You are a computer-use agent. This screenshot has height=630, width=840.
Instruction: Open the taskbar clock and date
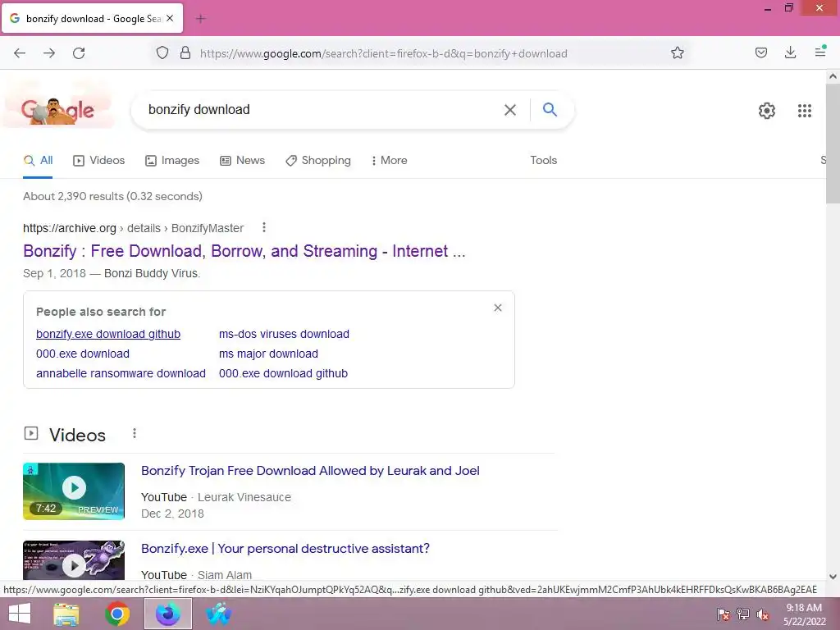click(805, 614)
